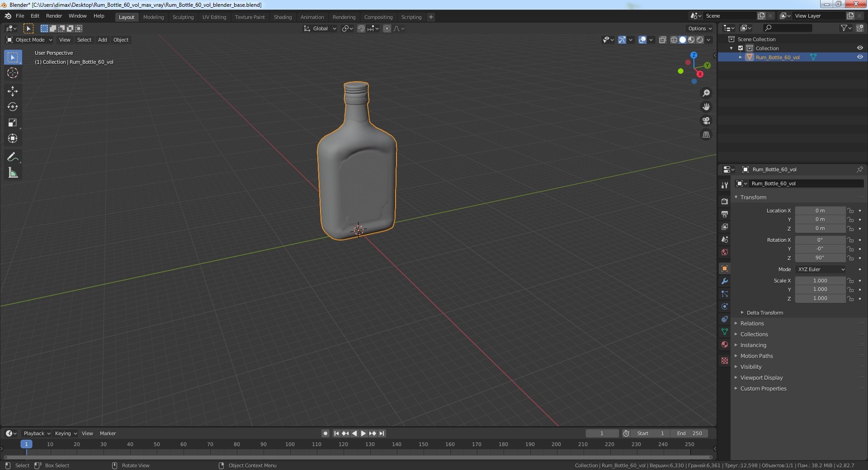Viewport: 868px width, 470px height.
Task: Jump to the timeline start frame button
Action: tap(336, 433)
